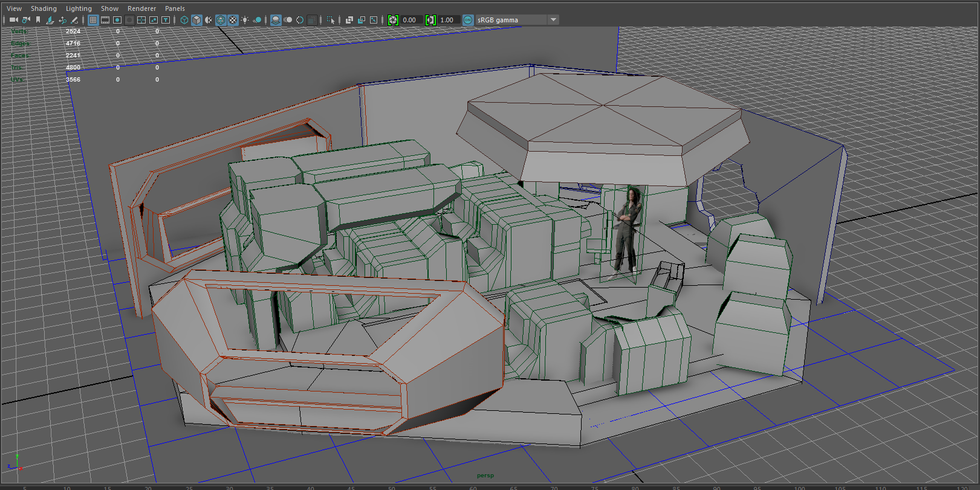Click the Edges count 4716
Screen dimensions: 980x490
tap(73, 44)
